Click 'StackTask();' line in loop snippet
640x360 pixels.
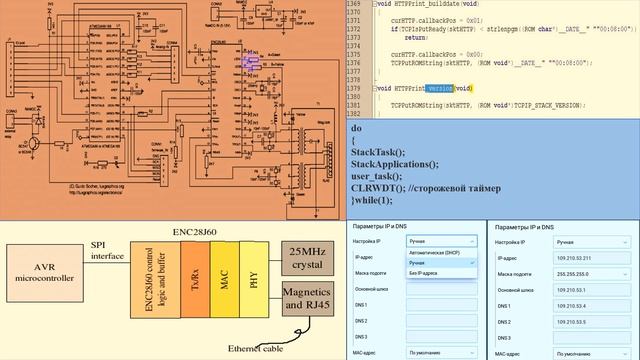pos(378,152)
